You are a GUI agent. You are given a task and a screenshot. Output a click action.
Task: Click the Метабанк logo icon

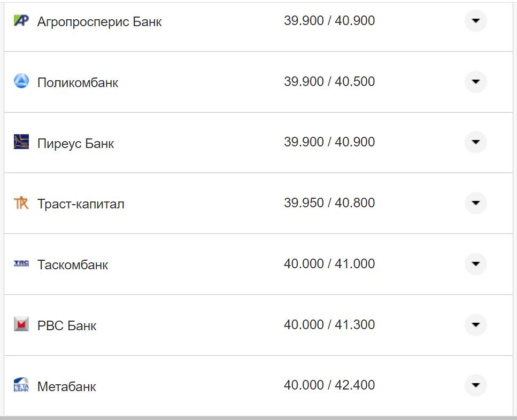coord(21,385)
